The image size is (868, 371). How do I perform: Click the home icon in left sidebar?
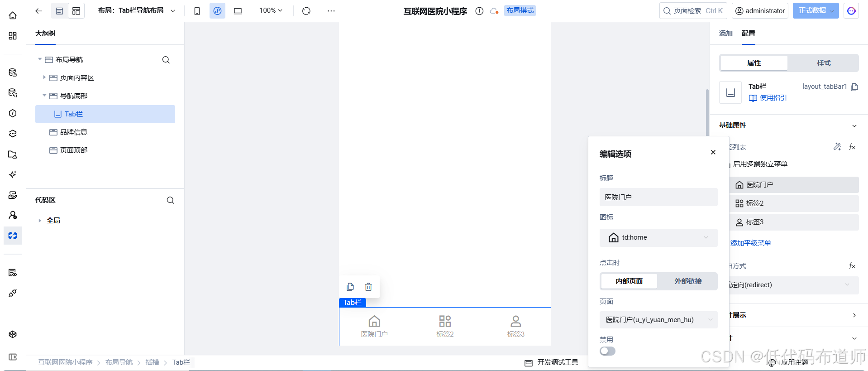(13, 15)
